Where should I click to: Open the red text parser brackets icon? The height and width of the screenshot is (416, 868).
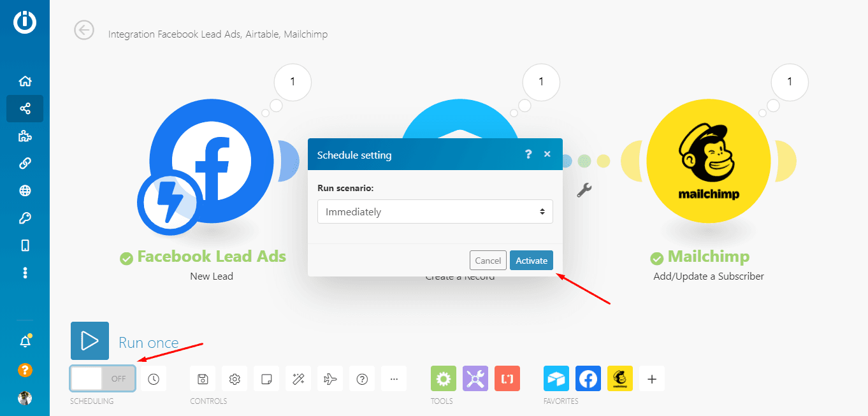coord(507,378)
